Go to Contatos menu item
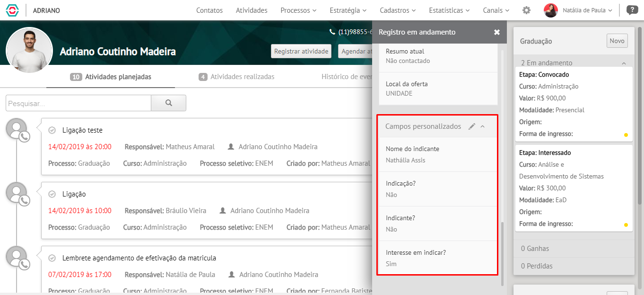This screenshot has width=644, height=295. (x=209, y=10)
